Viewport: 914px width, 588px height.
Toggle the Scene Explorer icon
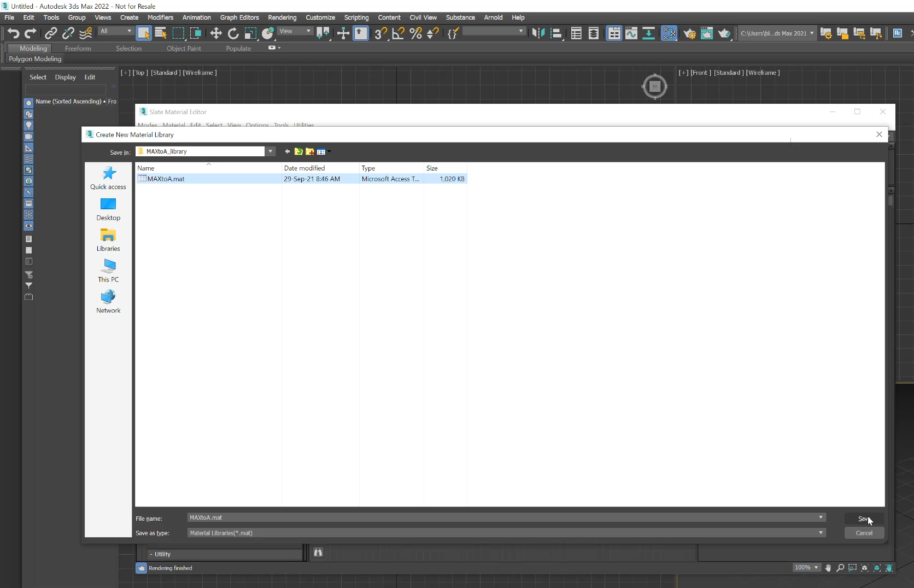coord(576,33)
